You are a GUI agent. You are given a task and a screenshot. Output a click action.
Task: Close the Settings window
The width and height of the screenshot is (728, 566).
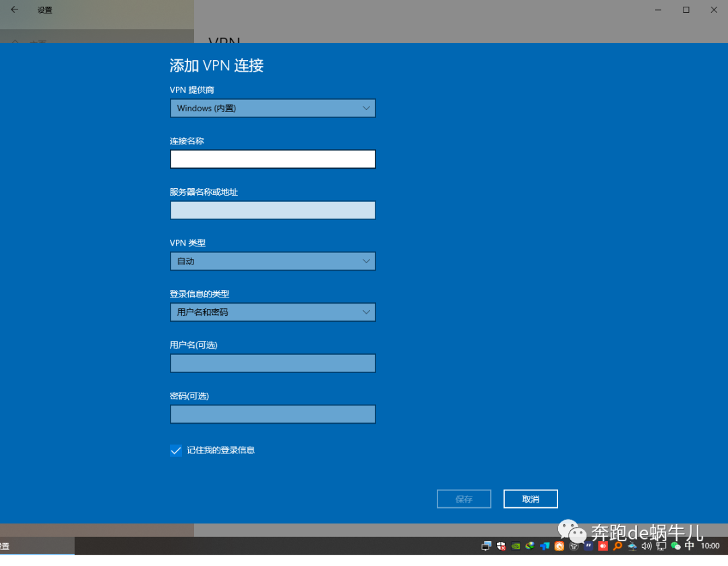714,9
